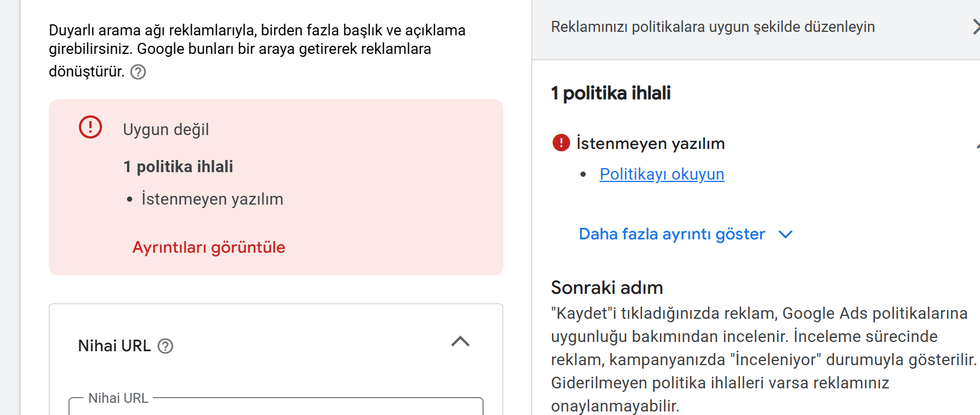Click "İstenmeyen yazılım" bullet in the pink box

pyautogui.click(x=212, y=199)
